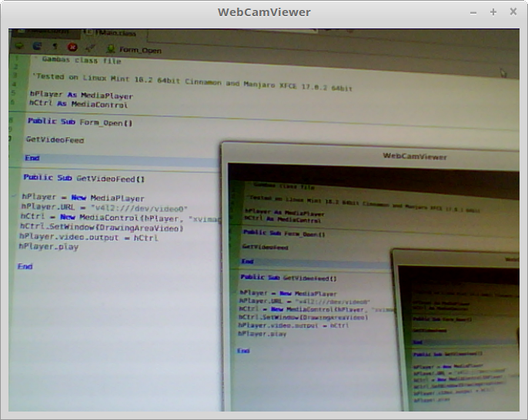Click 'Public Sub Form_Open()' in outer editor
Viewport: 528px width, 420px height.
point(80,122)
